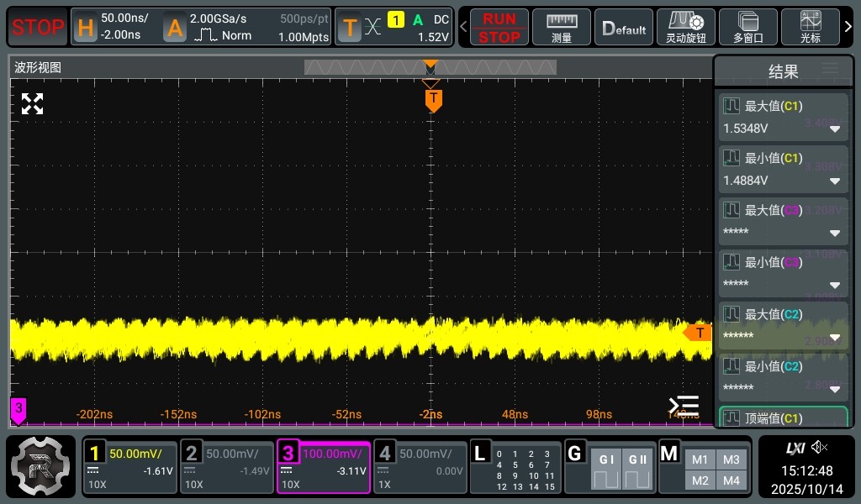Open the command list icon on waveform

[684, 406]
